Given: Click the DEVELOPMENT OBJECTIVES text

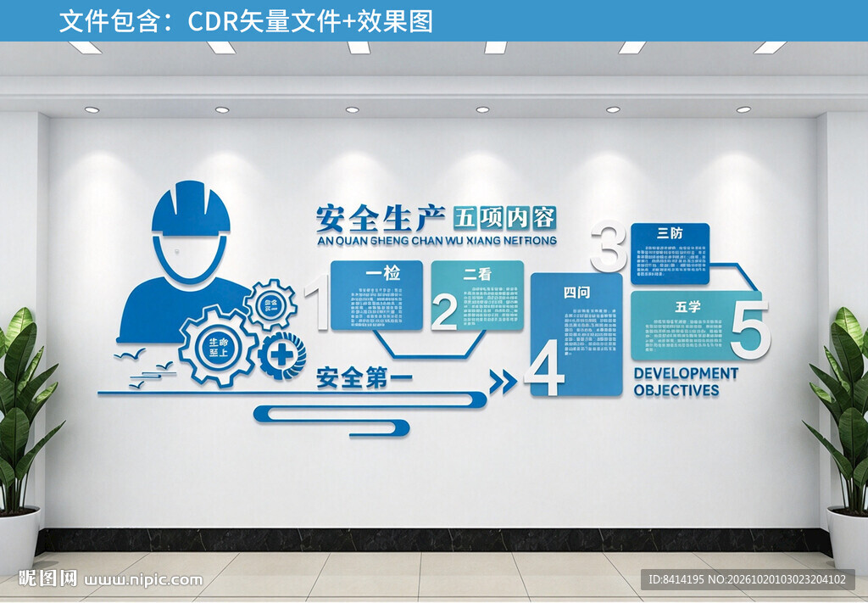Looking at the screenshot, I should (x=686, y=382).
